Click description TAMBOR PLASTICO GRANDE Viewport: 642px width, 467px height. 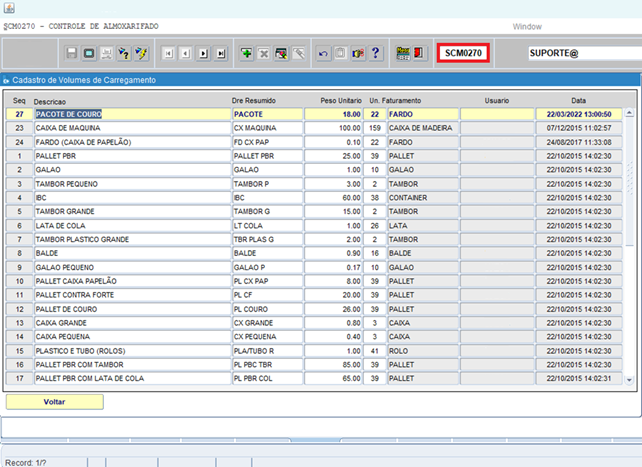click(133, 239)
